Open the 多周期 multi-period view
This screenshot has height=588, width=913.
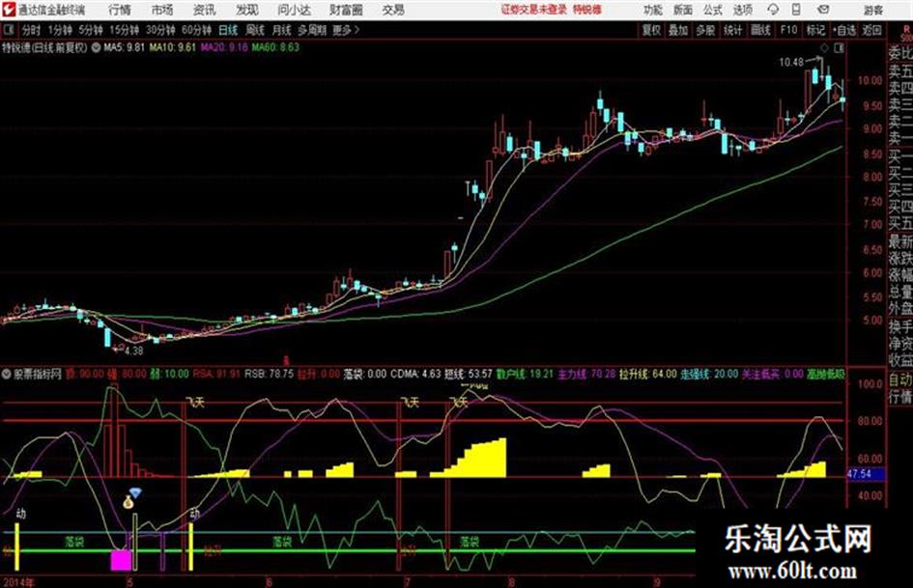312,30
